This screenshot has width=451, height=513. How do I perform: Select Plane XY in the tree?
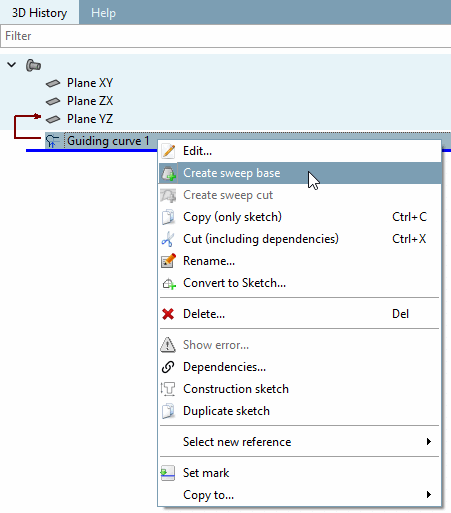coord(90,83)
